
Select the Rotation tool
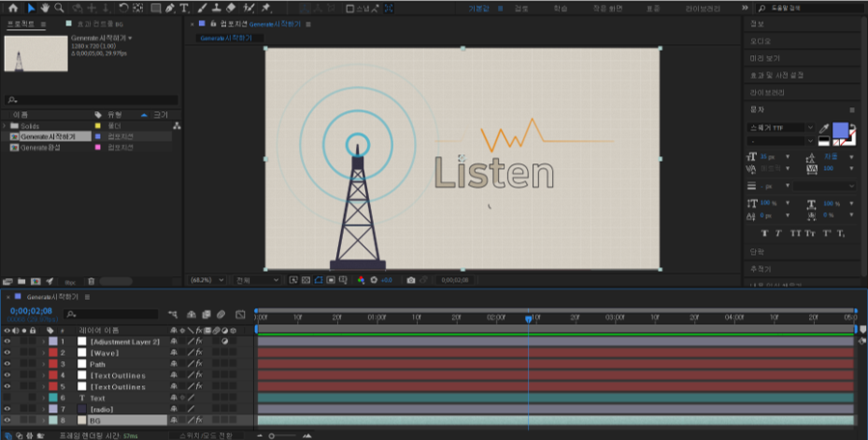pyautogui.click(x=124, y=8)
